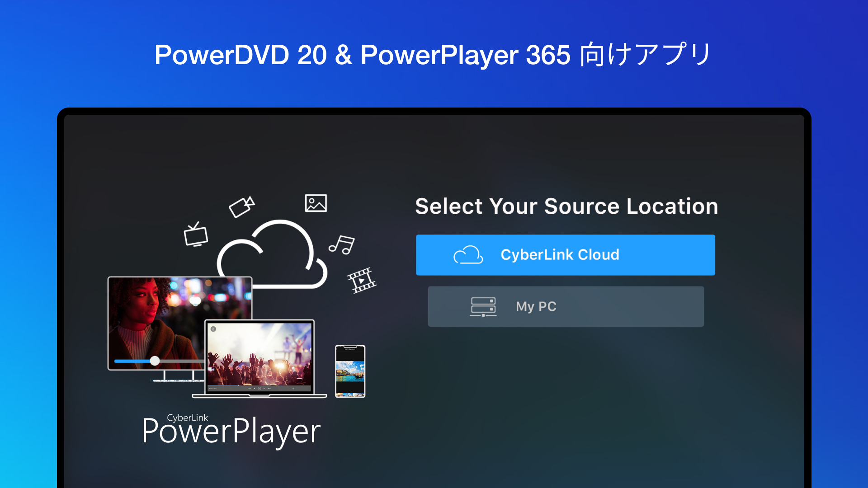Mute the volume on the laptop playback bar
Screen dimensions: 868x488
coord(269,389)
